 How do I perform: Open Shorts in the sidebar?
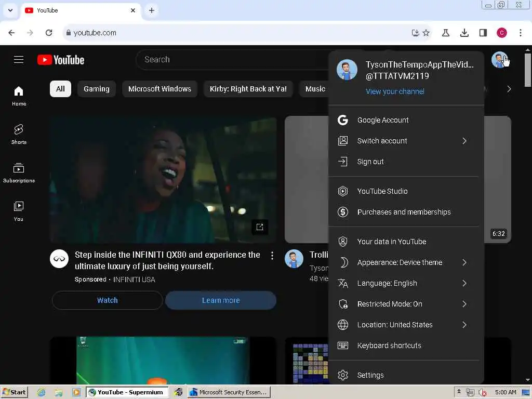click(19, 135)
